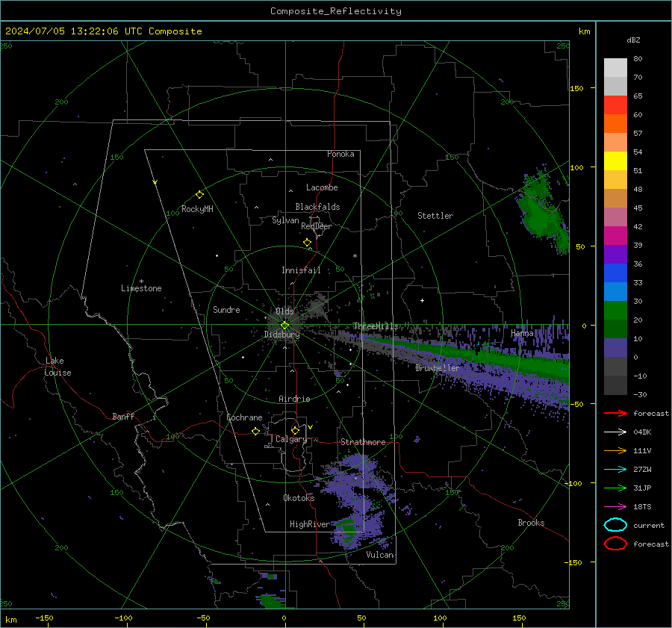The image size is (672, 628).
Task: Click the yellow diamond marker above RedDeer label's south
Action: [x=307, y=243]
